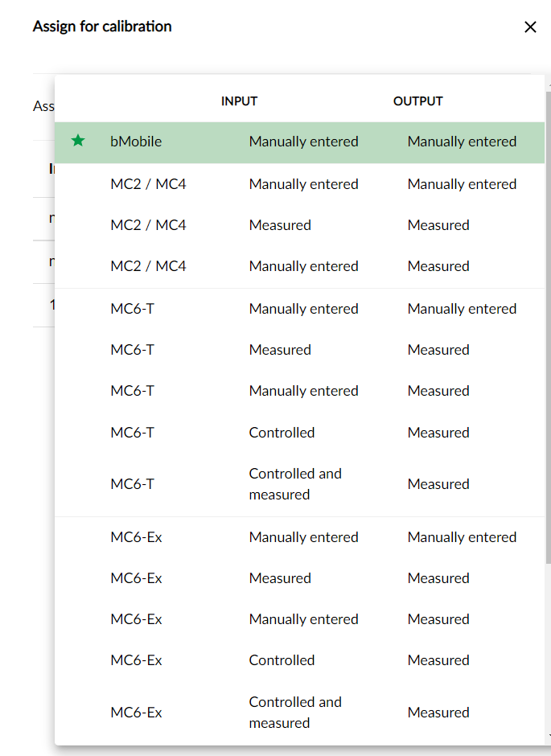Choose MC2 / MC4 with manually entered input and output

pyautogui.click(x=299, y=184)
